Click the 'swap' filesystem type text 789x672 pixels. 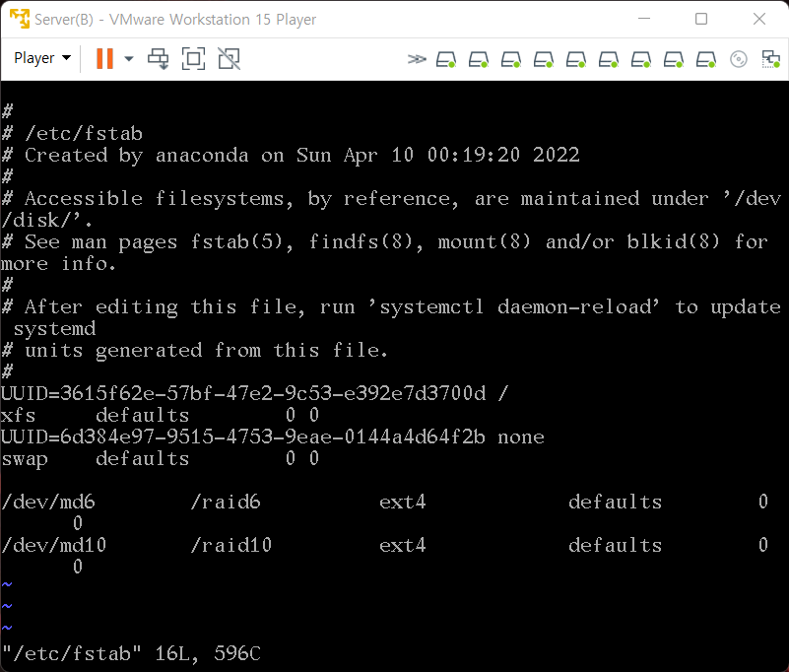[x=25, y=459]
